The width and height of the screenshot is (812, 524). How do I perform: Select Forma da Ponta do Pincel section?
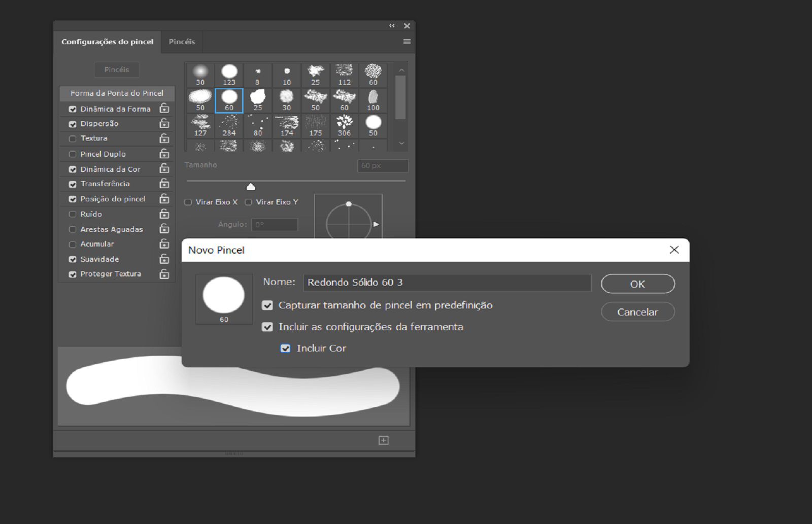117,93
